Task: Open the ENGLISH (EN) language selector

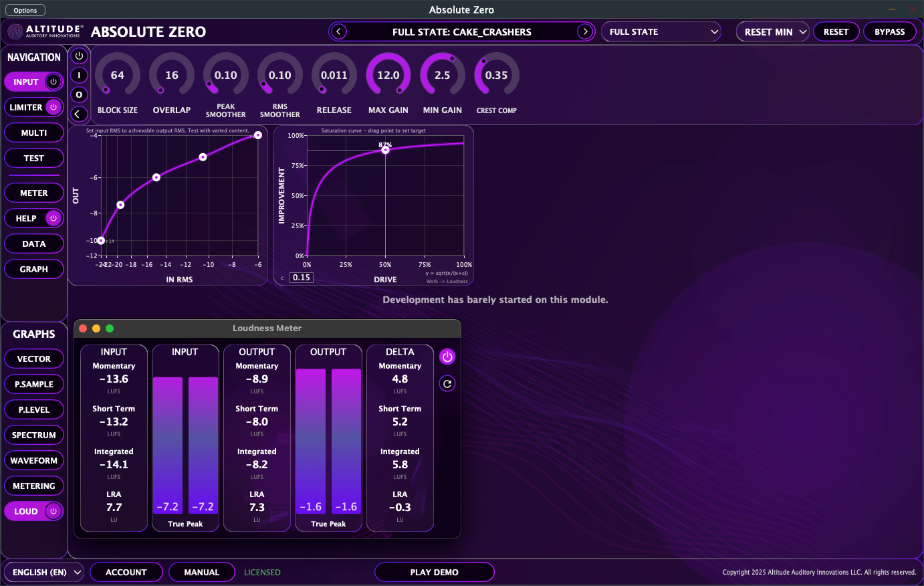Action: (43, 572)
